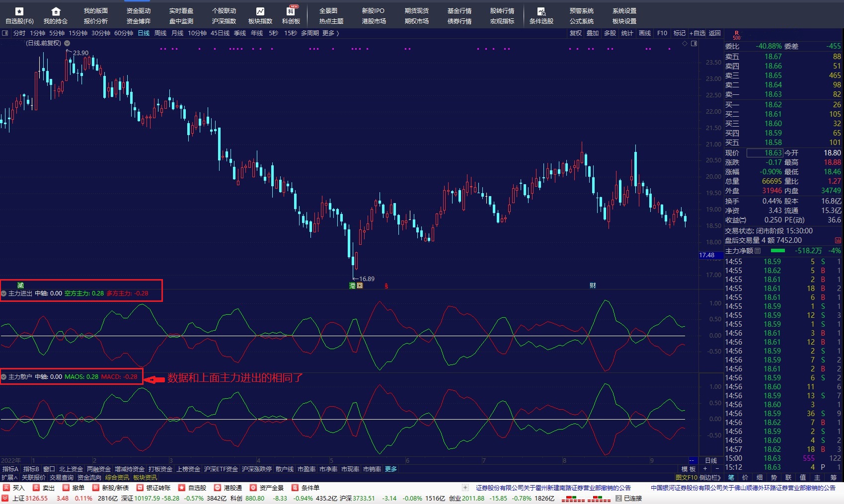This screenshot has height=504, width=844.
Task: Expand the 主力散户 indicator dropdown
Action: point(4,377)
